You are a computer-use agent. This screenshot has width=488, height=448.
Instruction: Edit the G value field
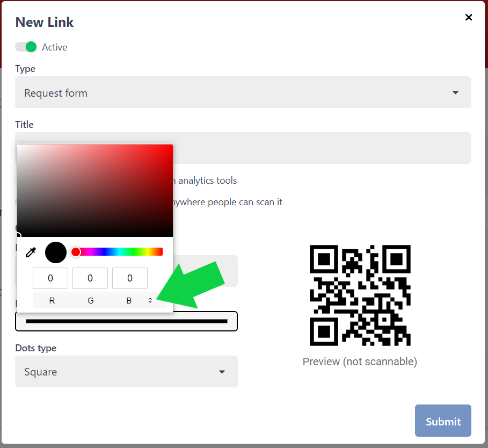(x=90, y=278)
